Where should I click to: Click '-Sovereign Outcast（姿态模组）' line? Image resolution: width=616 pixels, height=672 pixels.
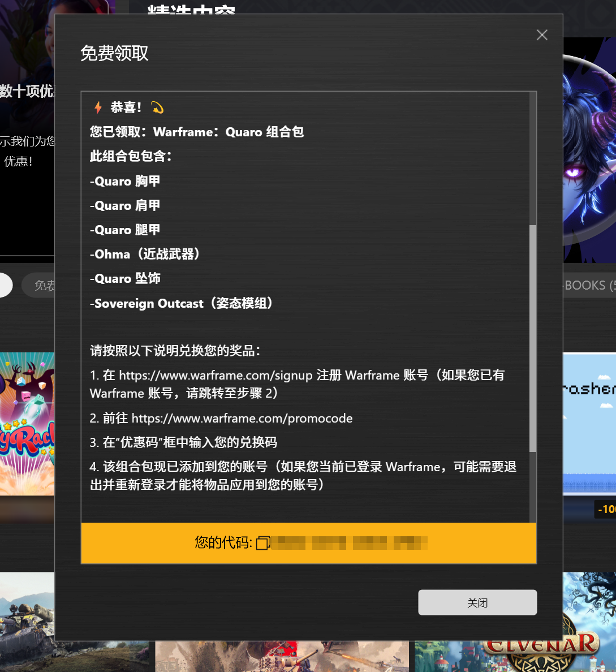tap(181, 303)
